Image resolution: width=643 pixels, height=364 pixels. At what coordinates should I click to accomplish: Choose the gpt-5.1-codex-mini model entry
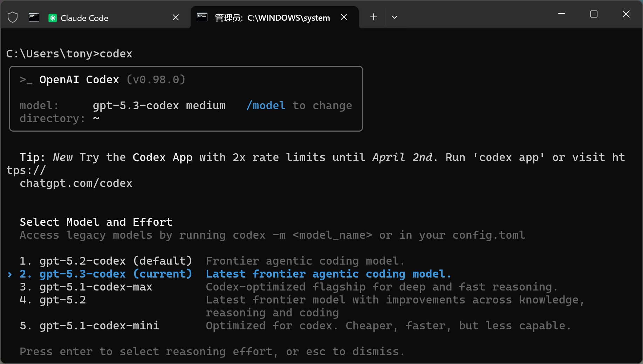99,326
